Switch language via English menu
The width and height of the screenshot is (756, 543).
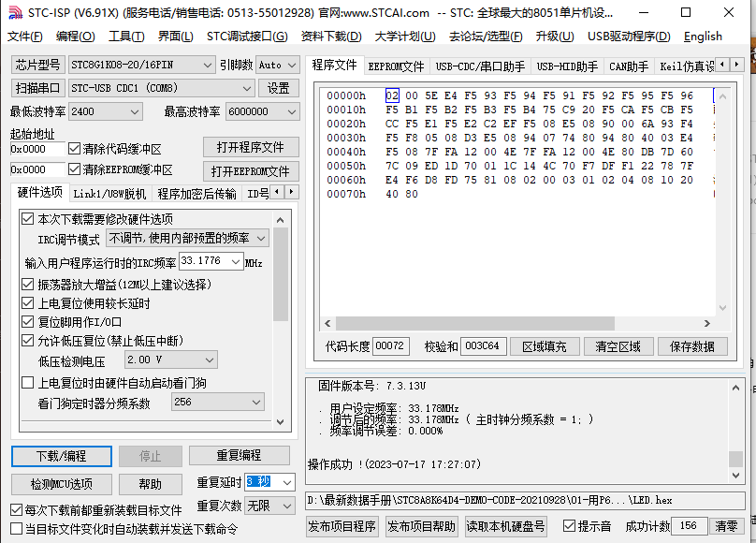703,37
